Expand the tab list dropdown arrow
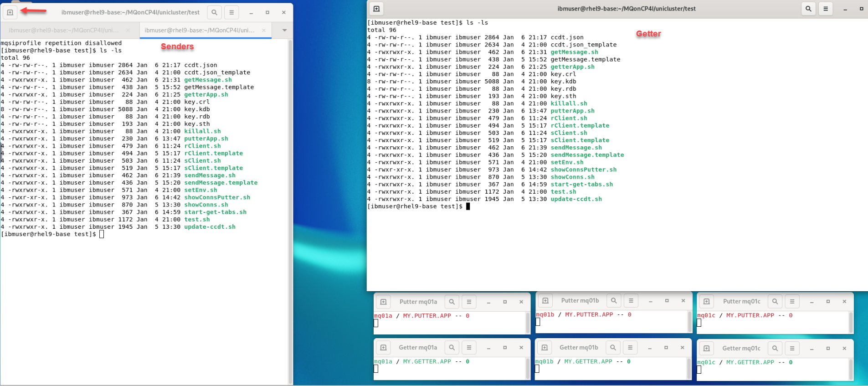Viewport: 868px width, 386px height. (x=284, y=30)
